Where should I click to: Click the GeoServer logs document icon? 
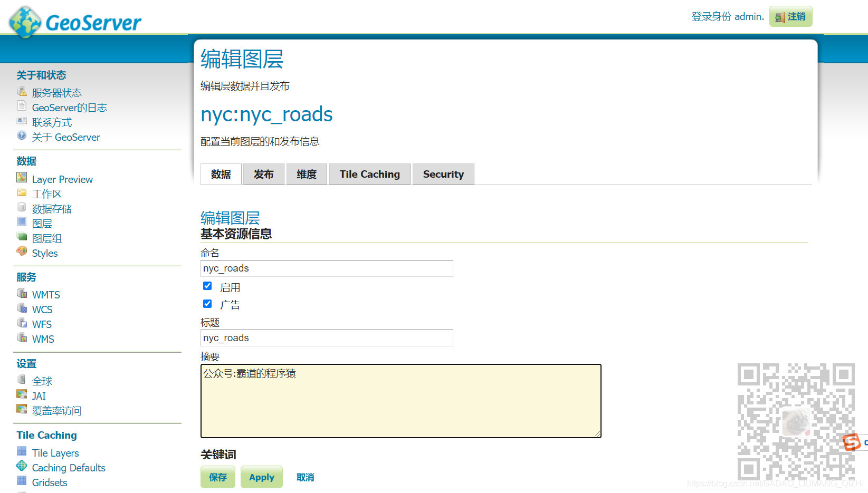coord(22,106)
